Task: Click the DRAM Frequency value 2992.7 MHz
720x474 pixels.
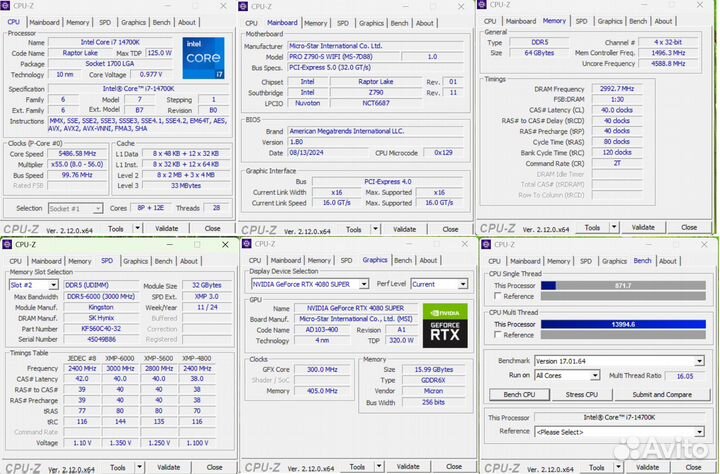Action: click(617, 89)
